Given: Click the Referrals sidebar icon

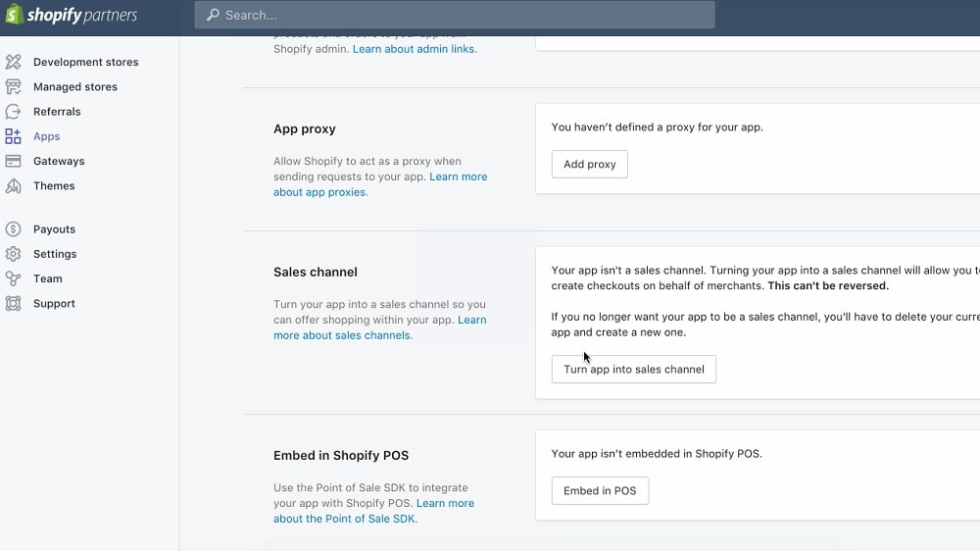Looking at the screenshot, I should (13, 112).
